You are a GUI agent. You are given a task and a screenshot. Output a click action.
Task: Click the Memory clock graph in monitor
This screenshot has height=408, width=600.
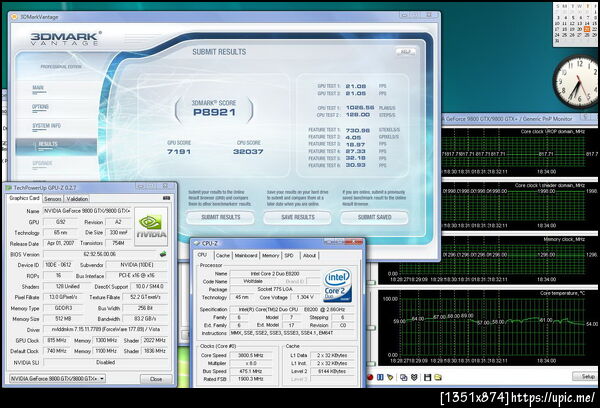(488, 259)
